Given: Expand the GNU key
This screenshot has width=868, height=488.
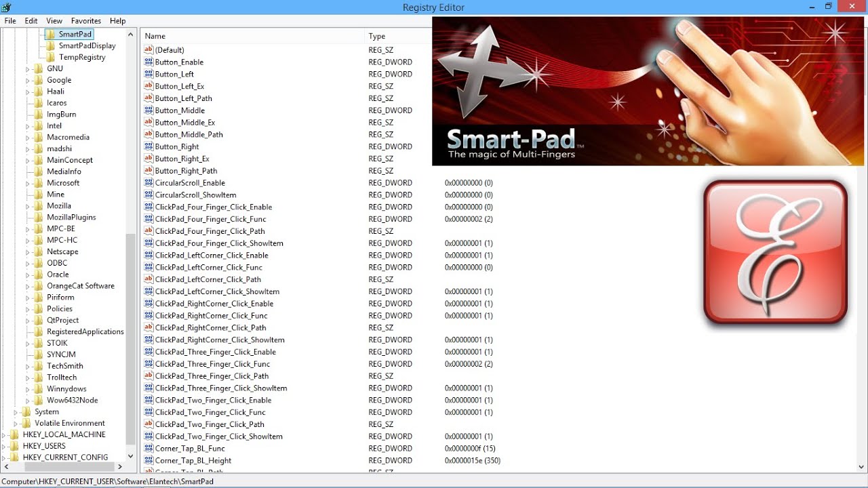Looking at the screenshot, I should point(28,69).
